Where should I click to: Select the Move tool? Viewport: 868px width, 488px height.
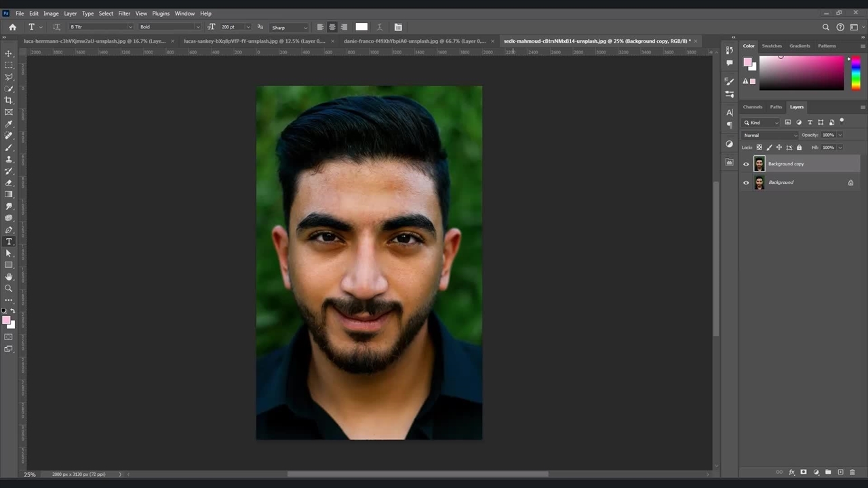tap(9, 54)
